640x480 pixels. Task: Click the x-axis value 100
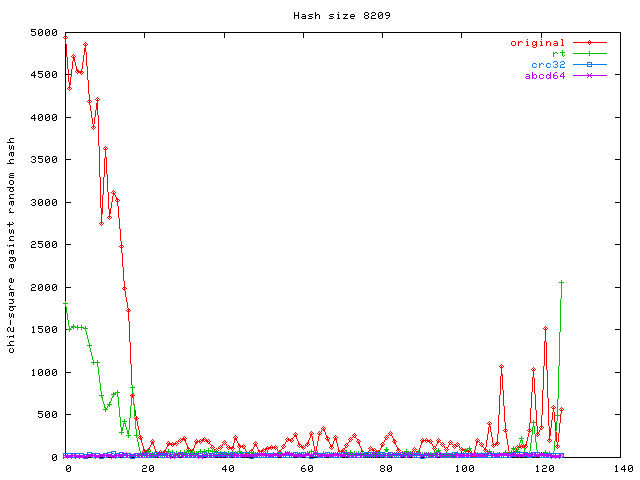pyautogui.click(x=465, y=469)
